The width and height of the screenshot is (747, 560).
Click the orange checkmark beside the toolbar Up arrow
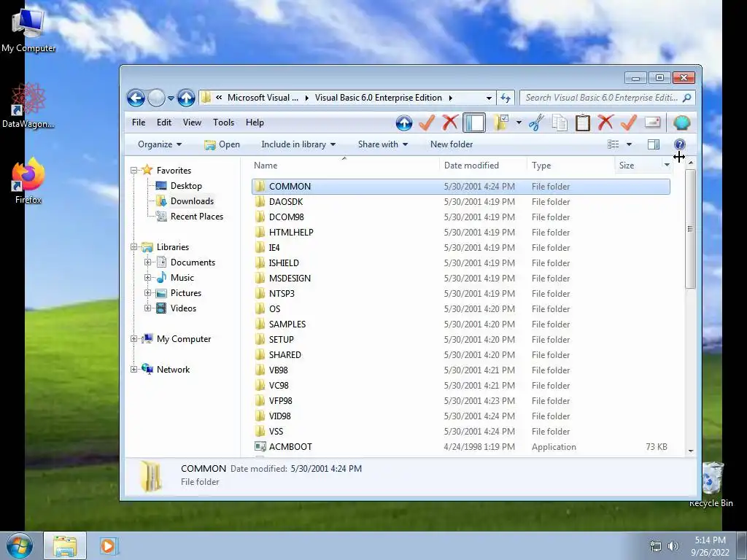click(426, 122)
